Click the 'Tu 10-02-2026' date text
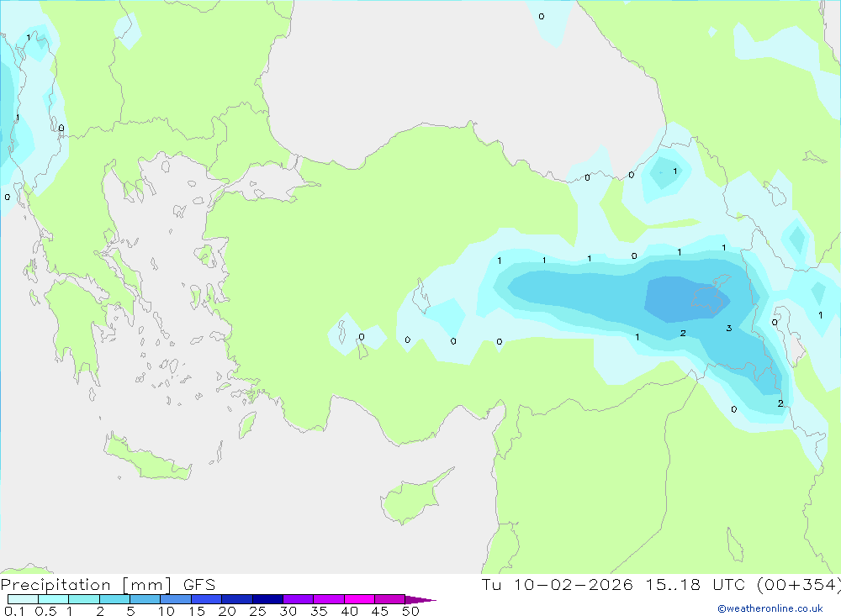The height and width of the screenshot is (616, 841). tap(558, 585)
